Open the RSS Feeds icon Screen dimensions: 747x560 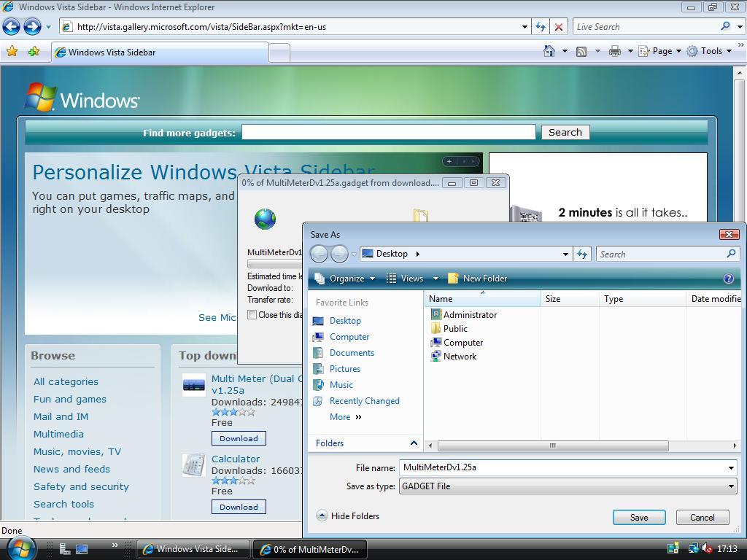(581, 52)
